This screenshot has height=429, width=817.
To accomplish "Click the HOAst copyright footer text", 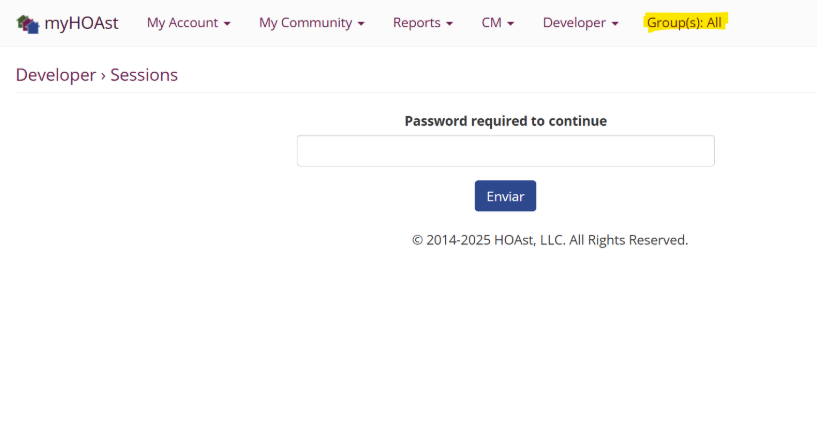I will coord(550,240).
